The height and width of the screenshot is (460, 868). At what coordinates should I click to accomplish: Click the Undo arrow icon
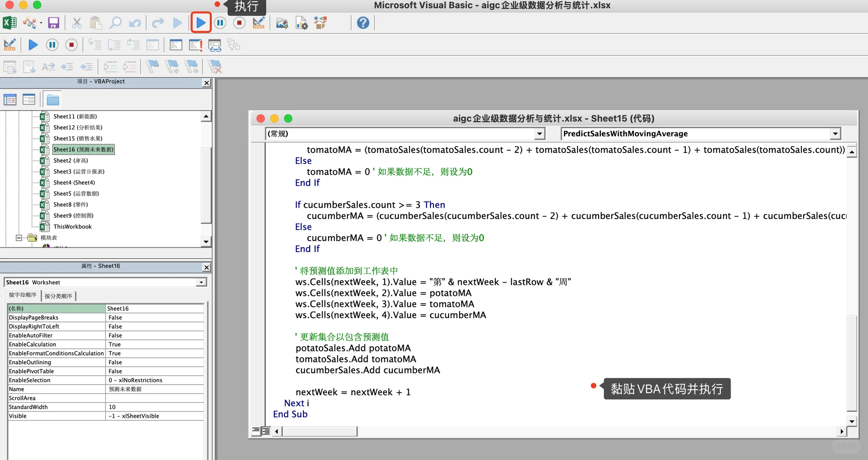tap(135, 23)
